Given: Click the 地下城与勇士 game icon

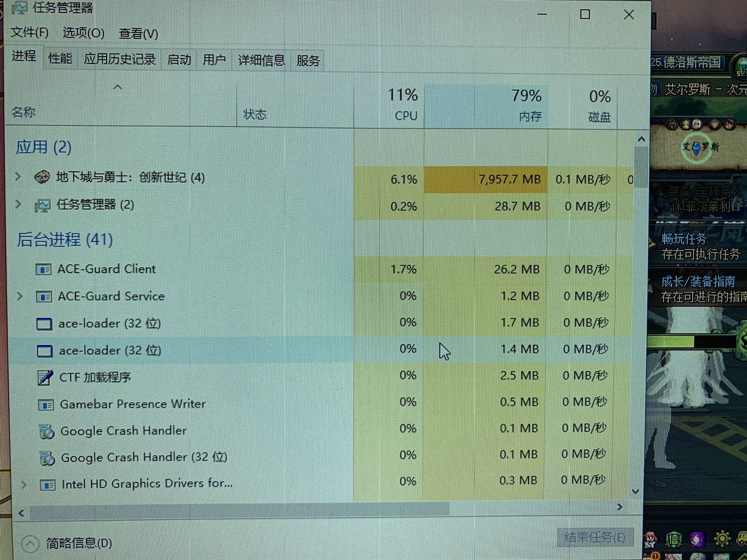Looking at the screenshot, I should click(x=42, y=177).
